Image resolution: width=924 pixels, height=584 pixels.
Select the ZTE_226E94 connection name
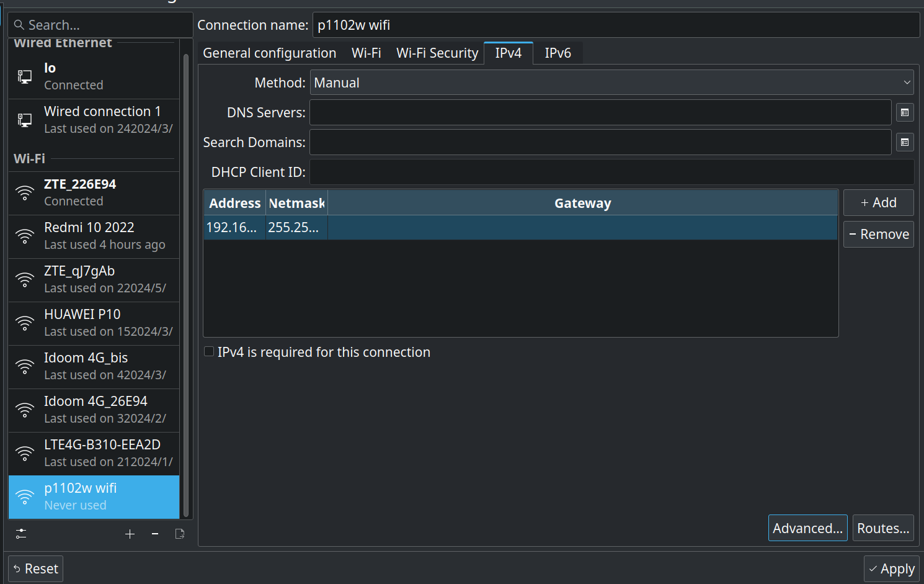point(80,184)
